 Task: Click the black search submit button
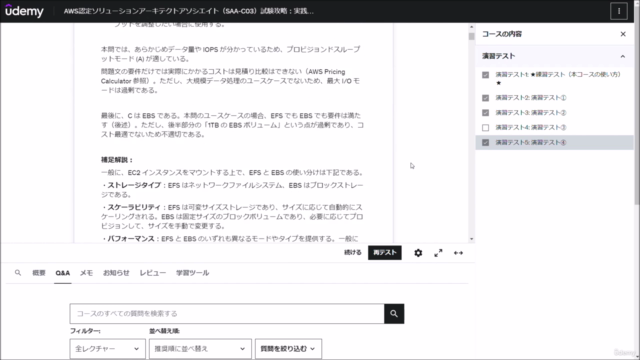pos(394,313)
